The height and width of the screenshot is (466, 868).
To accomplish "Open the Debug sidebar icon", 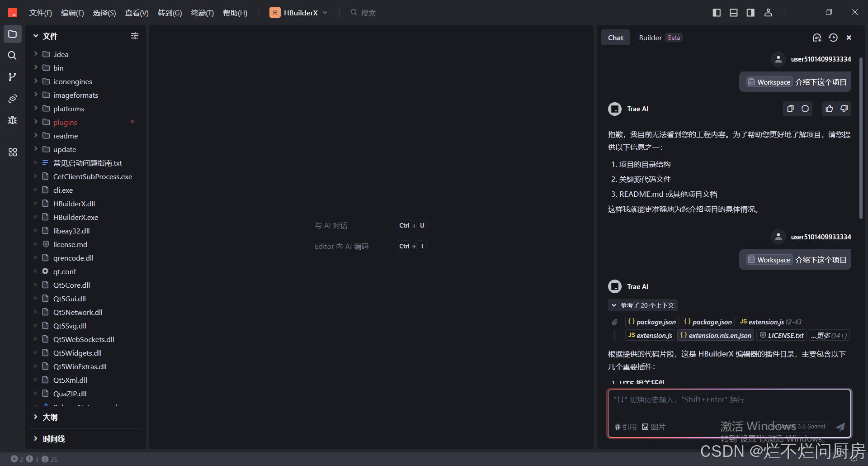I will (13, 120).
